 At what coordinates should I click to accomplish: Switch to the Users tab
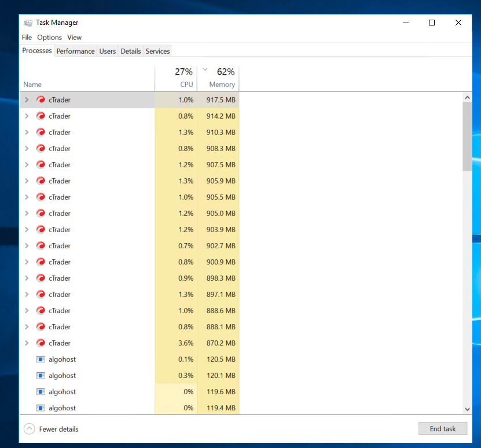tap(107, 52)
